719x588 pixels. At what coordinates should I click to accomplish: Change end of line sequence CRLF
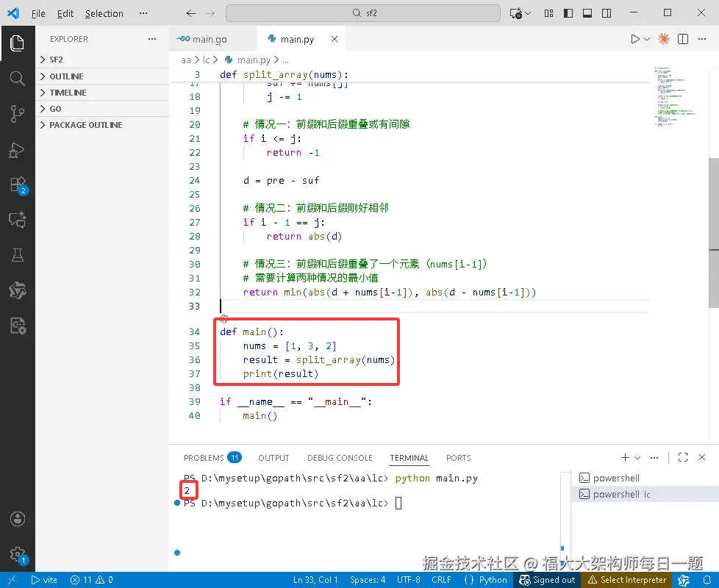click(441, 580)
